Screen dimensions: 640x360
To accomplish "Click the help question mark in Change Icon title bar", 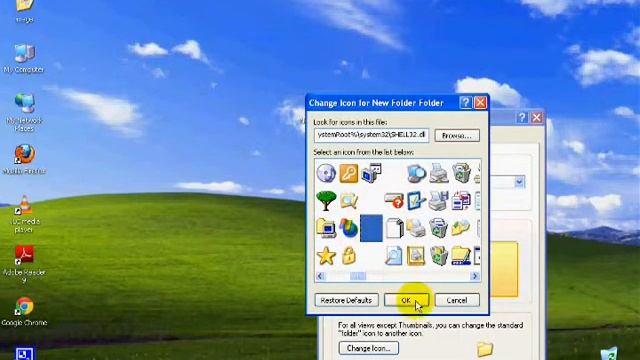I will (466, 102).
